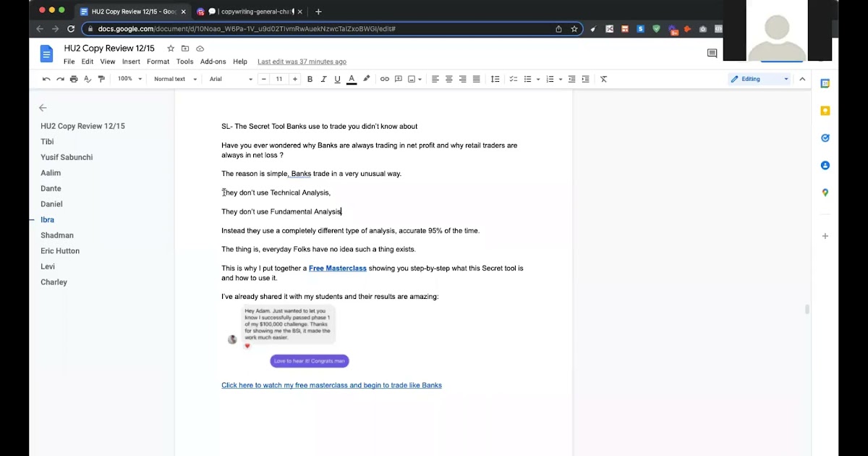Click the Clear formatting icon

click(604, 79)
